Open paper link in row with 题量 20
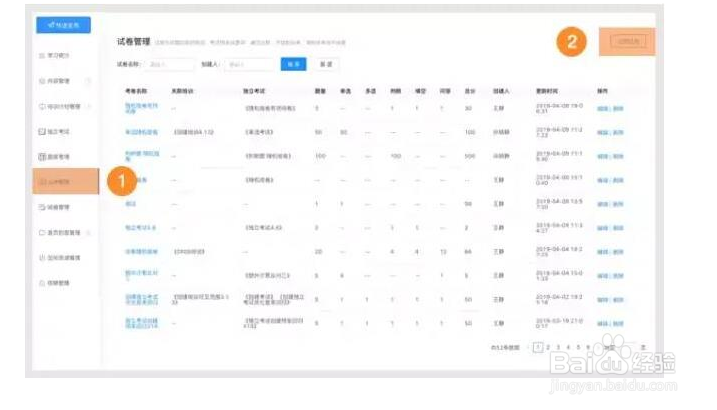The height and width of the screenshot is (410, 717). pyautogui.click(x=141, y=251)
